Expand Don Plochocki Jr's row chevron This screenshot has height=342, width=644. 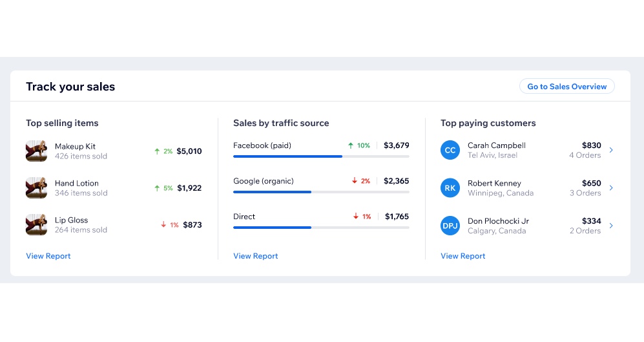pos(611,226)
